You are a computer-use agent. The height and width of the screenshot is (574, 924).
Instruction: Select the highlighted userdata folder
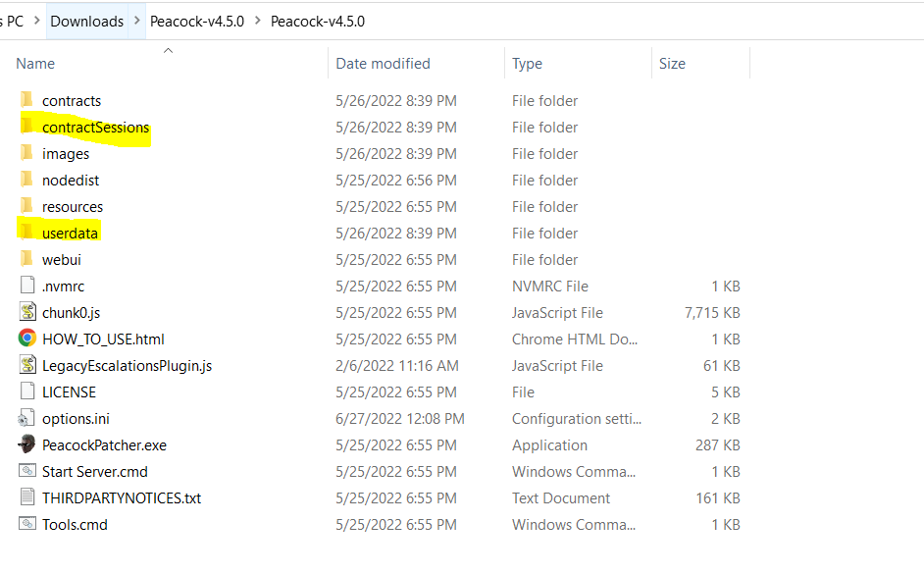pos(70,233)
